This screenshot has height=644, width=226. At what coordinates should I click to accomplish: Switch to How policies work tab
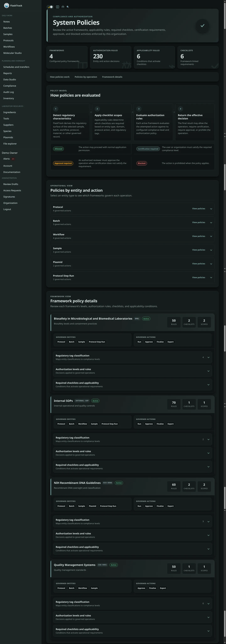[x=60, y=77]
